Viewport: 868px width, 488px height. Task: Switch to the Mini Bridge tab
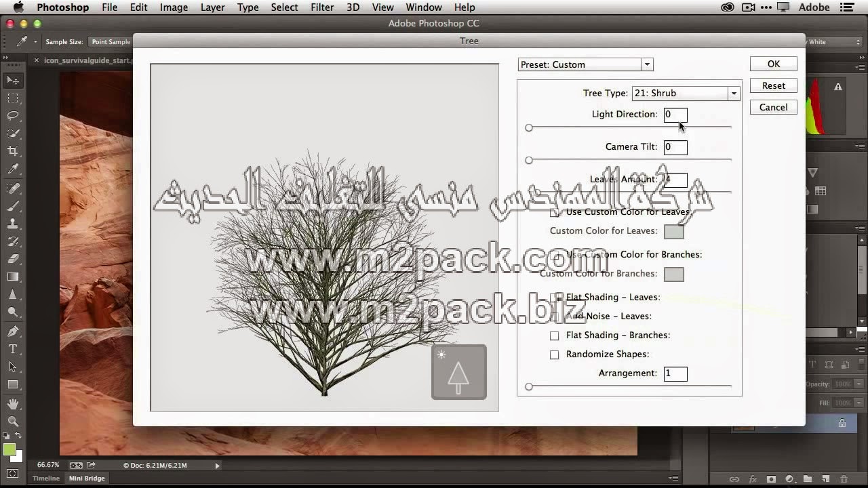click(87, 479)
